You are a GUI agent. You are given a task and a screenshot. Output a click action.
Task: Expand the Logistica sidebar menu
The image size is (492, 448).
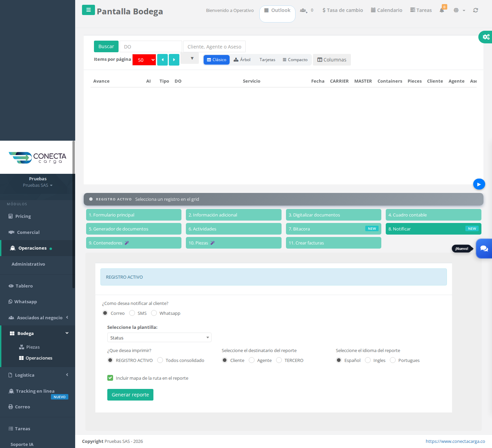[x=38, y=375]
